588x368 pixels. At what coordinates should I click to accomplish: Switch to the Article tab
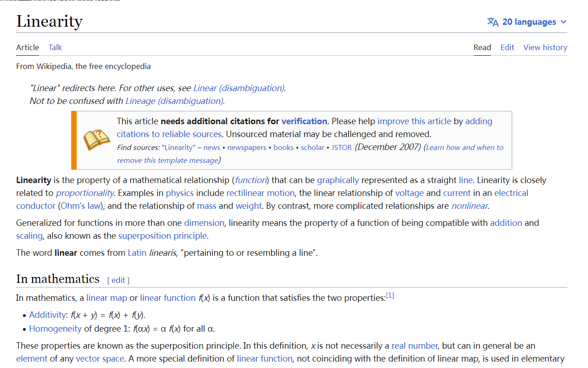coord(28,47)
